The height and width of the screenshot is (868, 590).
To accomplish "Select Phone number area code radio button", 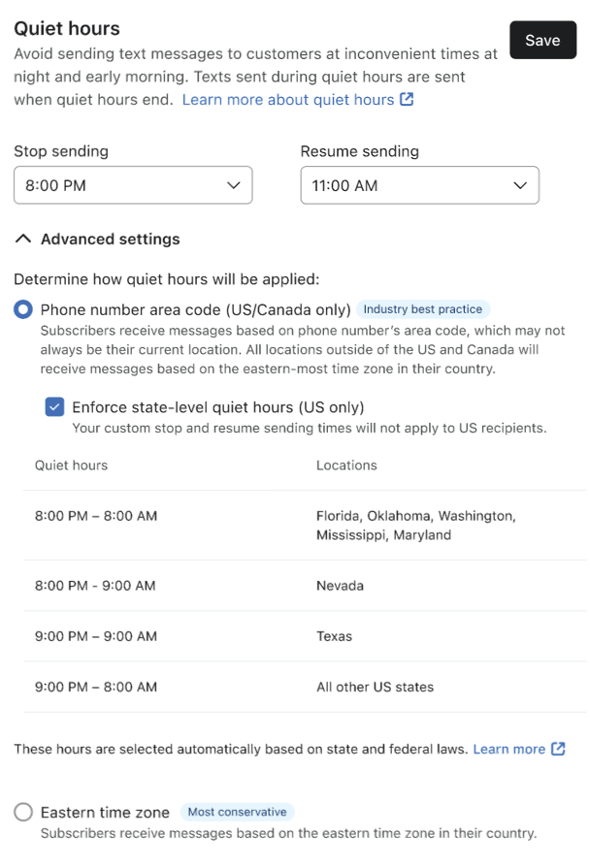I will (x=23, y=309).
